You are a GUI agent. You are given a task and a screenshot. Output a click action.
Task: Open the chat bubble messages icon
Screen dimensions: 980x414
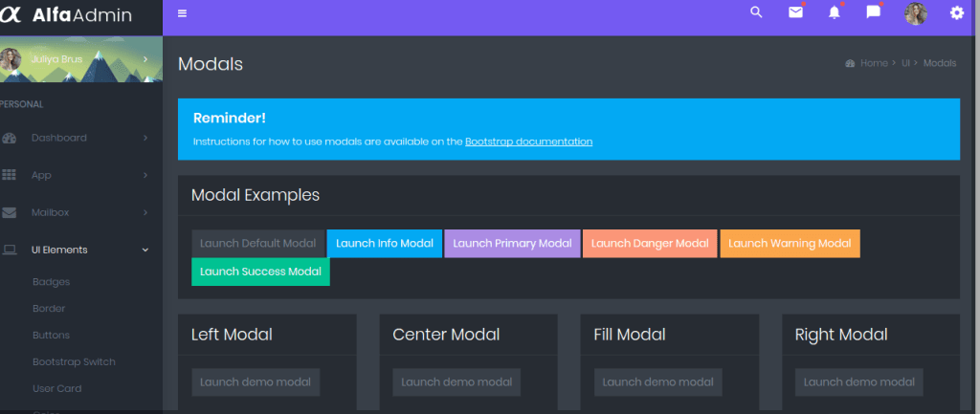873,12
